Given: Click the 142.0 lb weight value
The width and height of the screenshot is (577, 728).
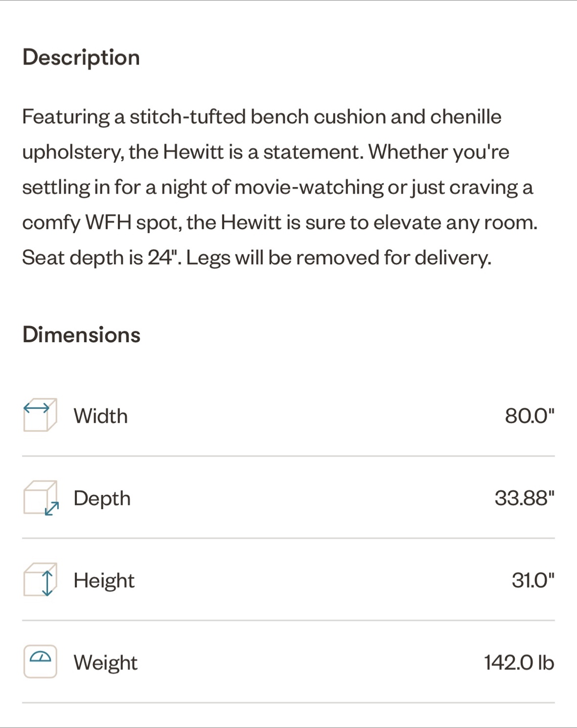Looking at the screenshot, I should 519,663.
